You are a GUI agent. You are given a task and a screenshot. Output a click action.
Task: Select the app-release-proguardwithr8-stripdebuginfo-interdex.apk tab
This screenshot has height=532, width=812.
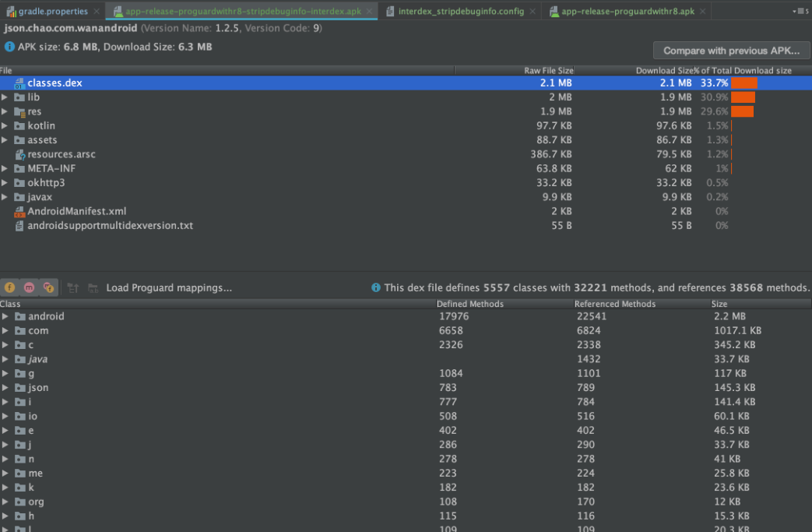(x=243, y=11)
